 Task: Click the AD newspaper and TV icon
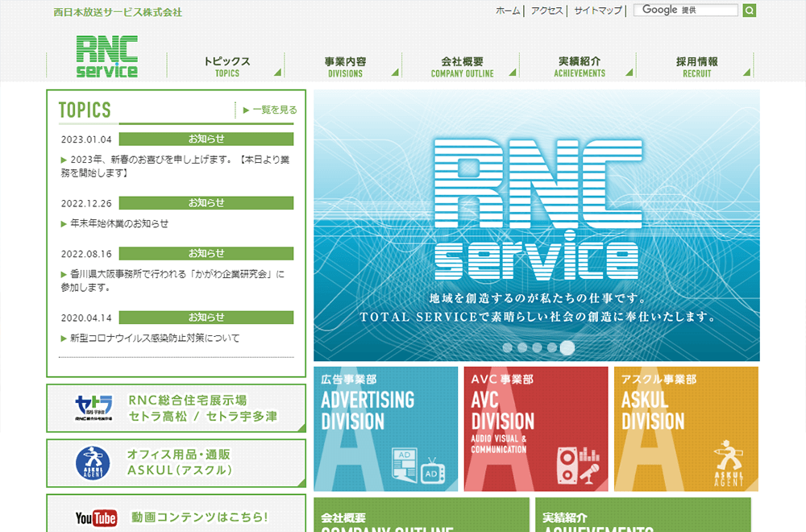(x=418, y=465)
